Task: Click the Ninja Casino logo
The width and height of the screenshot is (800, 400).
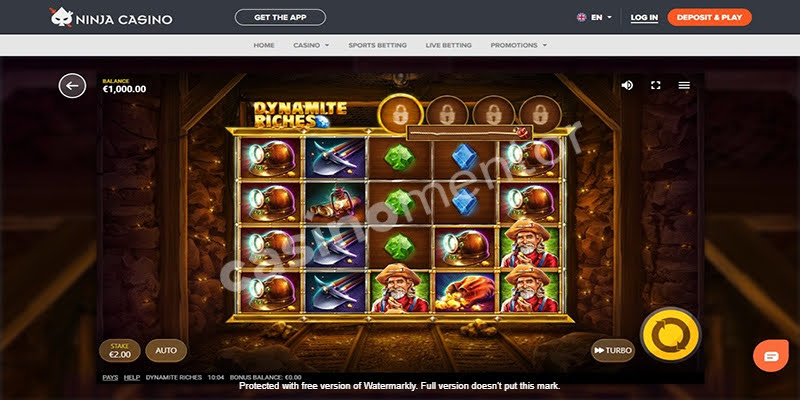Action: tap(111, 18)
